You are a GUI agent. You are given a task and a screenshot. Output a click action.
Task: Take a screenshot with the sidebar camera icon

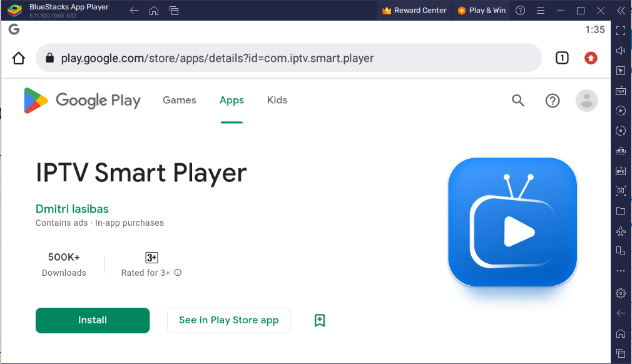[x=621, y=191]
